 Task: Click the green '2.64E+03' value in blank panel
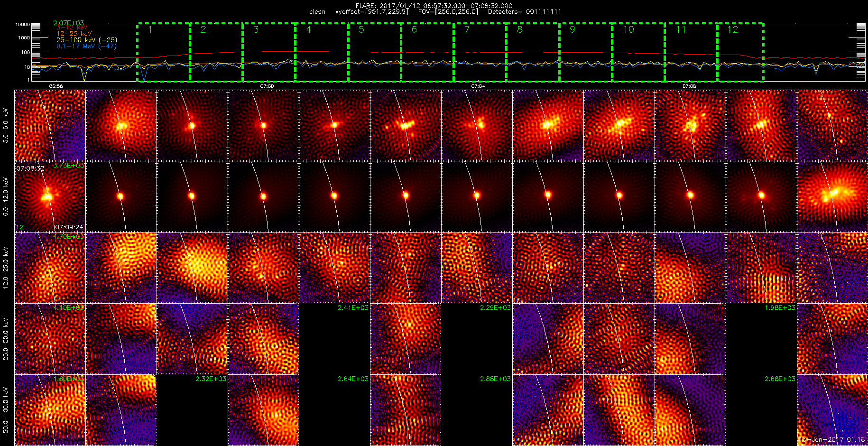[x=353, y=379]
